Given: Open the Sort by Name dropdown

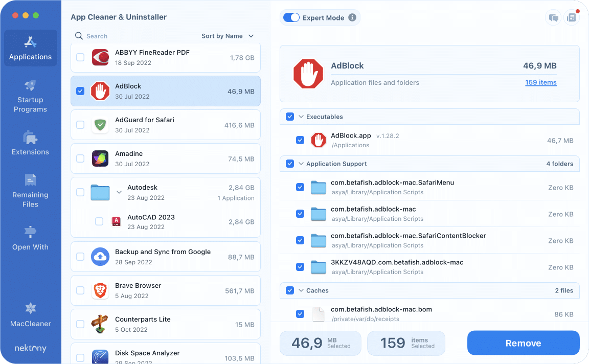Looking at the screenshot, I should [228, 36].
